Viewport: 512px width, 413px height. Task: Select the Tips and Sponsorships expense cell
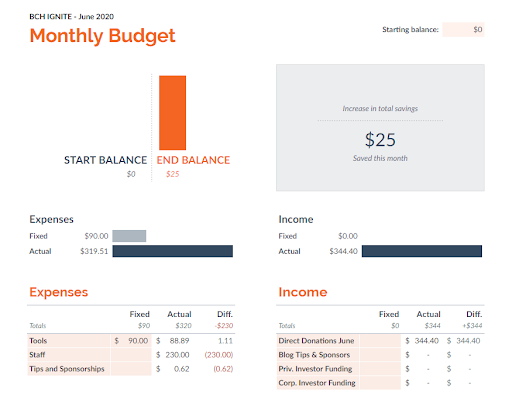(x=69, y=369)
